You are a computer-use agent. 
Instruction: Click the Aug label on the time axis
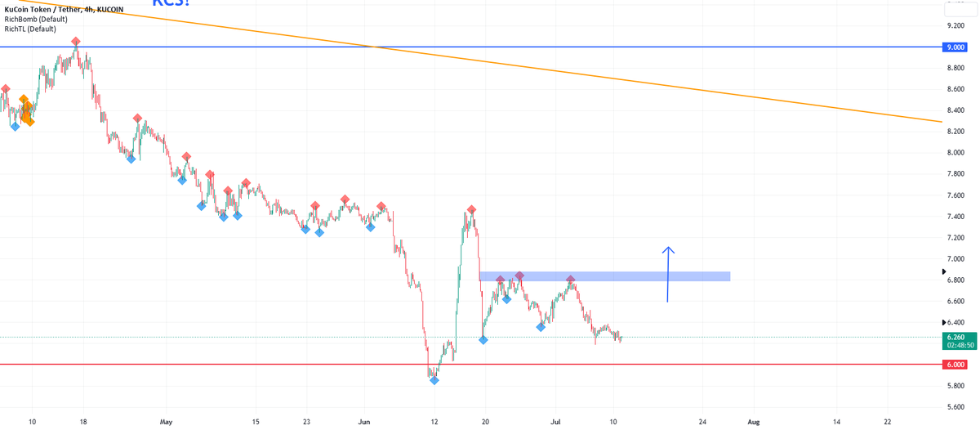pos(754,422)
